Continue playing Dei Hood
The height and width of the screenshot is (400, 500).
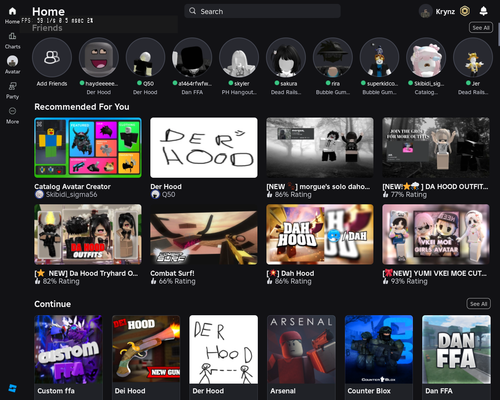[x=146, y=349]
